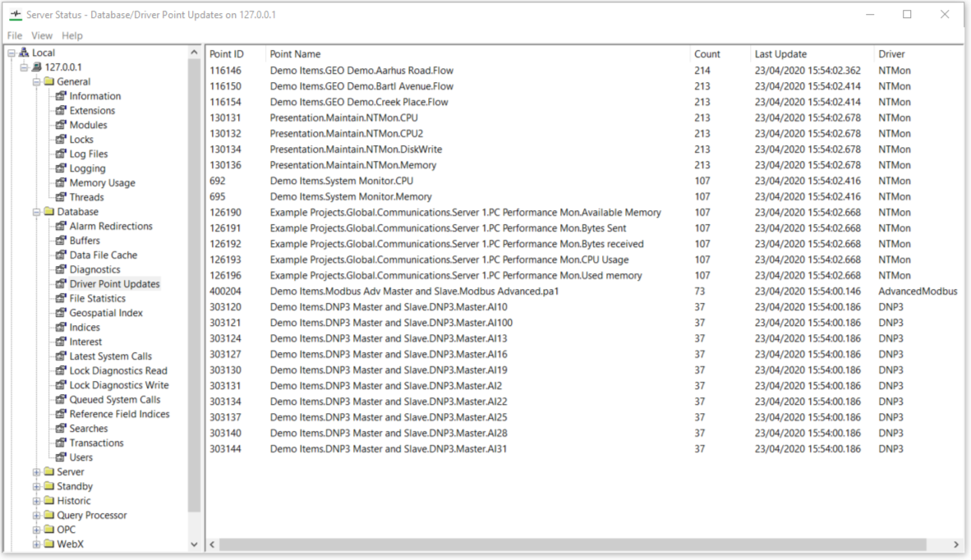Image resolution: width=971 pixels, height=560 pixels.
Task: Expand the WebX tree folder
Action: click(36, 544)
